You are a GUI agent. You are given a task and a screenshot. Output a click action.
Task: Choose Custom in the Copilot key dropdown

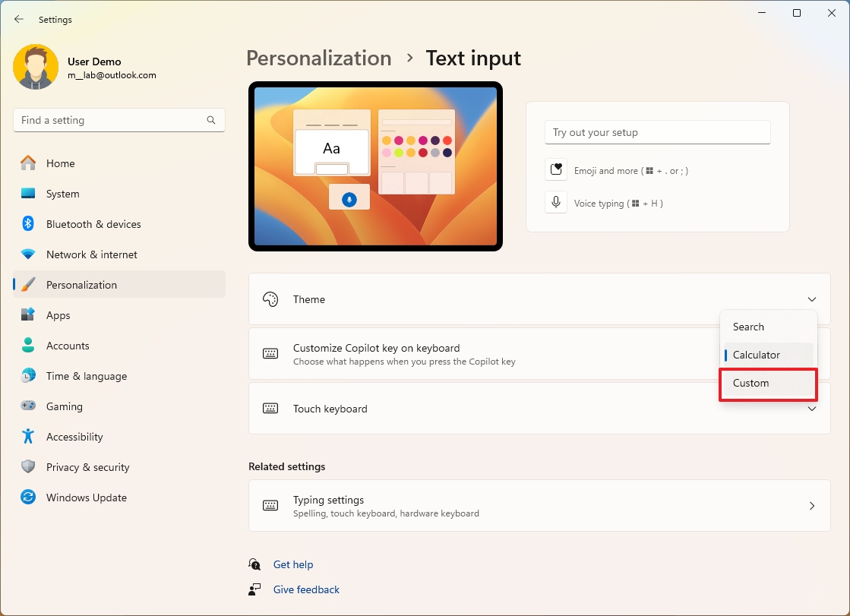[768, 384]
